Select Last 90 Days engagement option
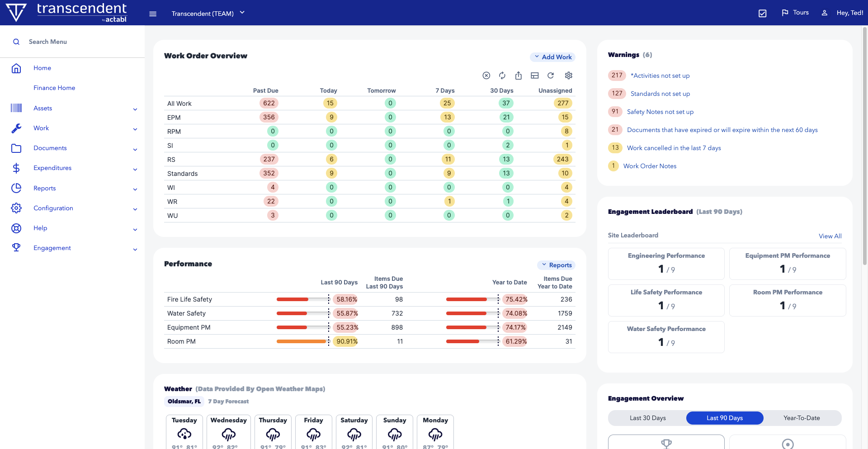This screenshot has width=868, height=449. pyautogui.click(x=725, y=418)
